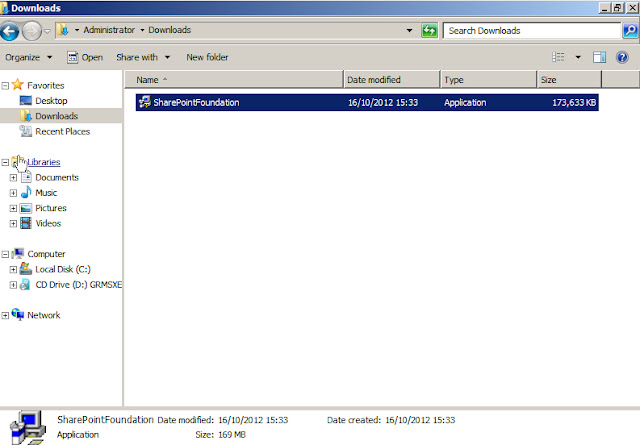Click the Back navigation arrow

(x=10, y=31)
